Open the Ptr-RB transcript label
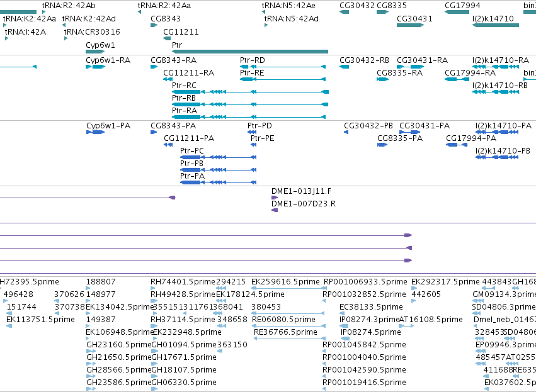The image size is (536, 392). [x=184, y=98]
